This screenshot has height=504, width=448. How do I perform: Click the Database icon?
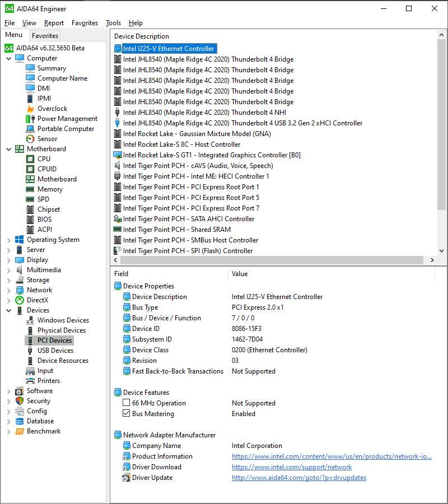point(20,421)
